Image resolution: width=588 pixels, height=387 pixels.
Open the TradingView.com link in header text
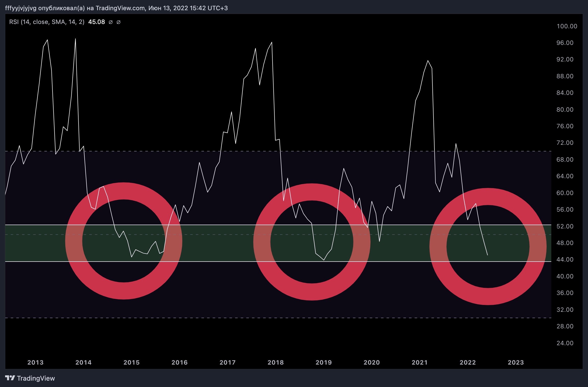(x=120, y=8)
